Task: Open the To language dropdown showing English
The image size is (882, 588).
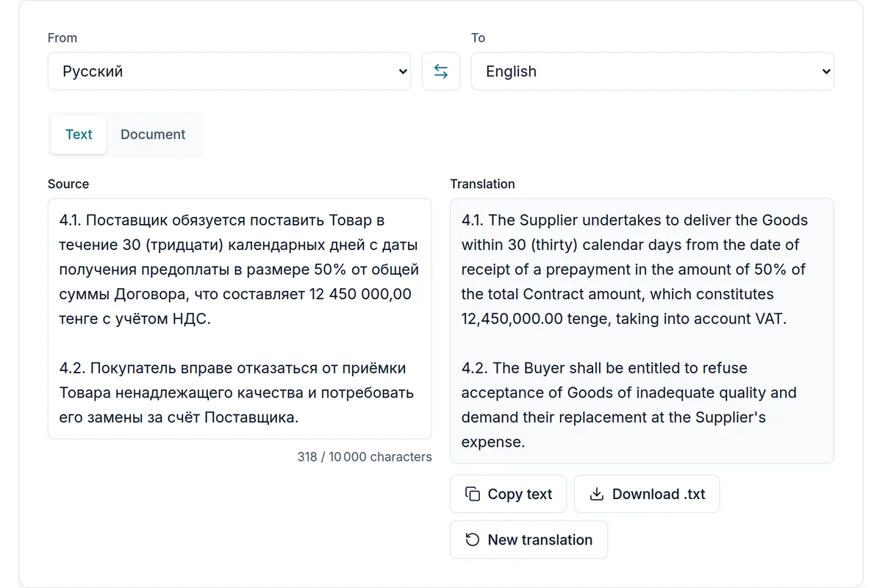Action: pyautogui.click(x=653, y=71)
